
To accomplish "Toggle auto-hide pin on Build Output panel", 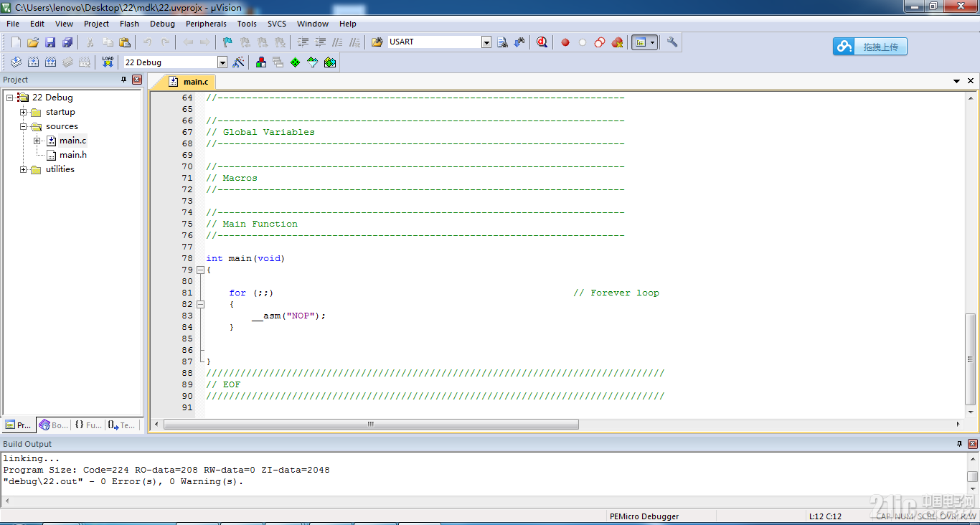I will 960,444.
